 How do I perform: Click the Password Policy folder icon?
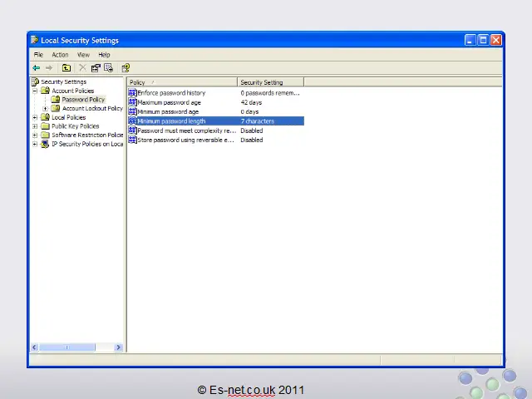[56, 100]
